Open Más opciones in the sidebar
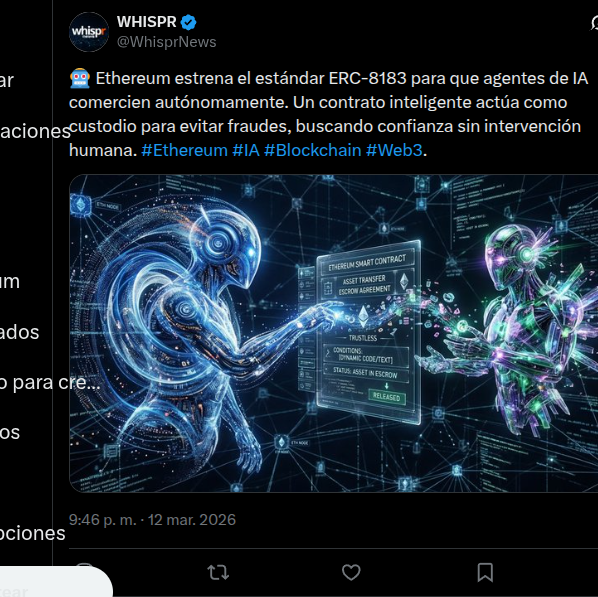598x597 pixels. point(33,533)
